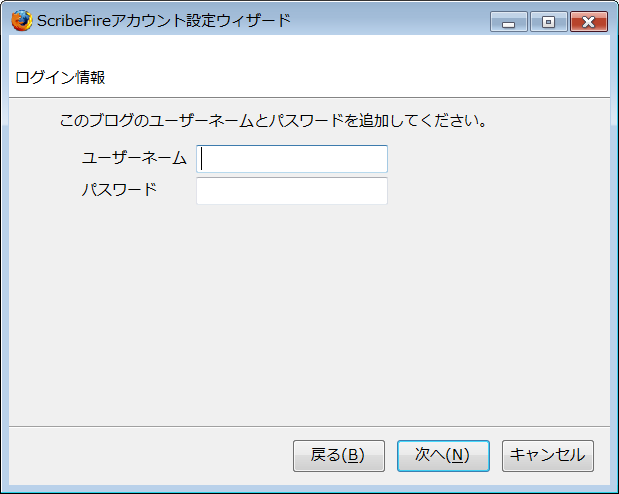Viewport: 619px width, 494px height.
Task: Click the blank white header area above ログイン情報
Action: tap(309, 51)
